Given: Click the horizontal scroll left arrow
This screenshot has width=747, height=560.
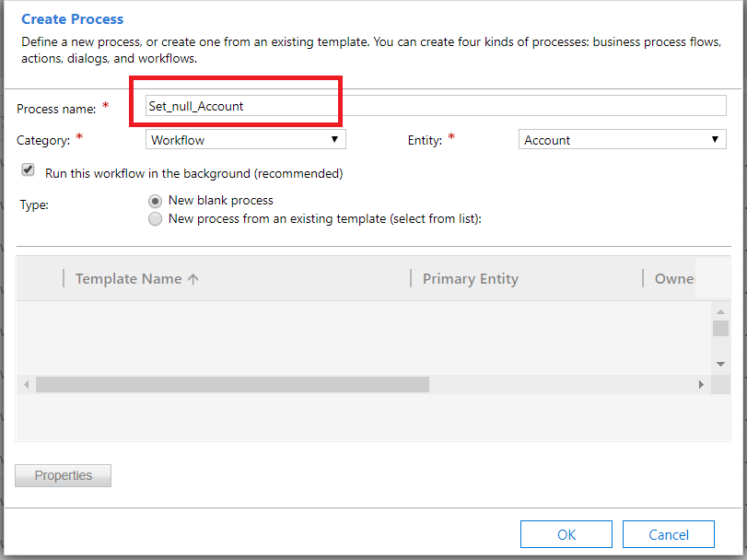Looking at the screenshot, I should (x=26, y=384).
